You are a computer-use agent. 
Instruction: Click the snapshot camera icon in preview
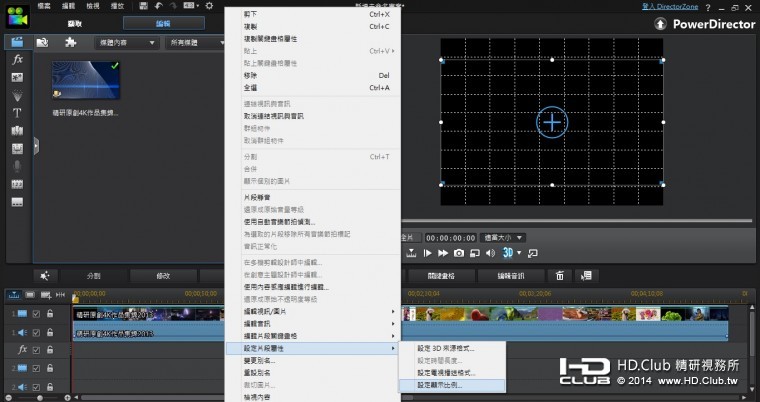459,253
